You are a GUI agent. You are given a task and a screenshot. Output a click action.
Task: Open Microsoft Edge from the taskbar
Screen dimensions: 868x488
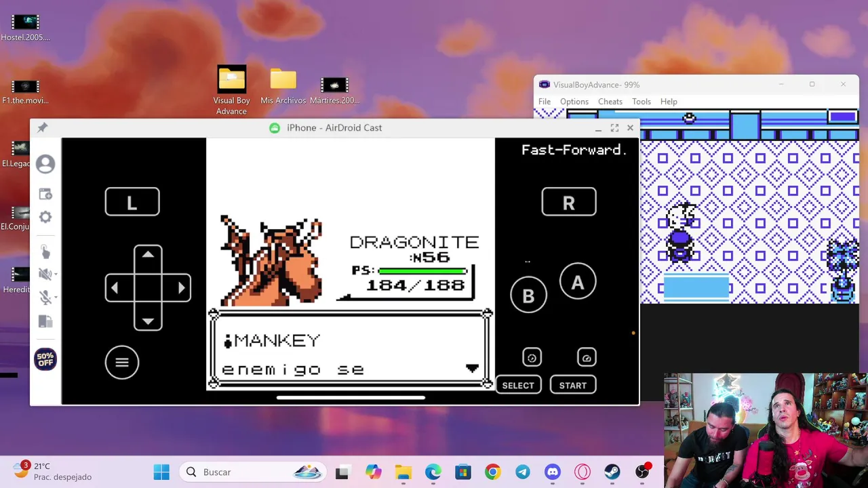(433, 472)
